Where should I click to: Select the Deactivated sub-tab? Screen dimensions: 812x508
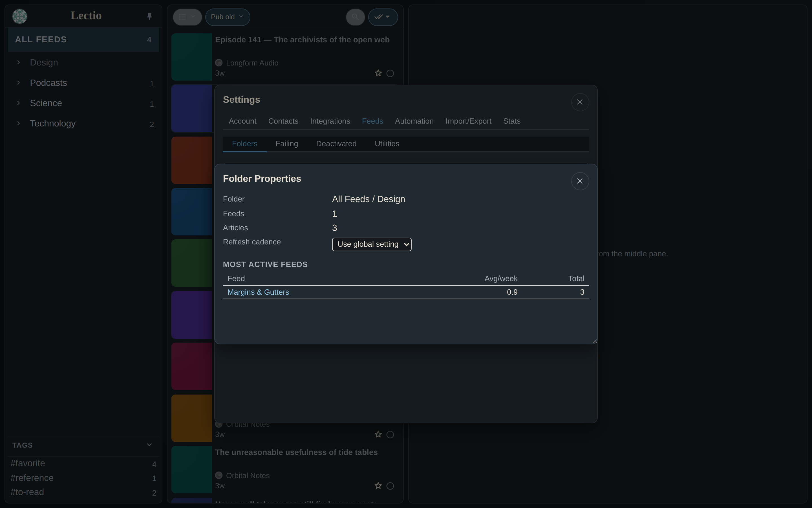(x=336, y=144)
